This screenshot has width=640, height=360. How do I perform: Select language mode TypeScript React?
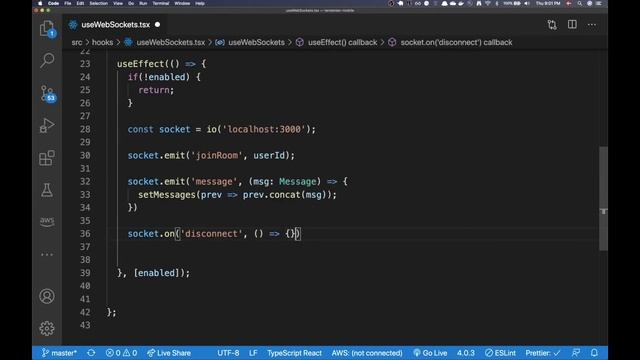coord(294,353)
